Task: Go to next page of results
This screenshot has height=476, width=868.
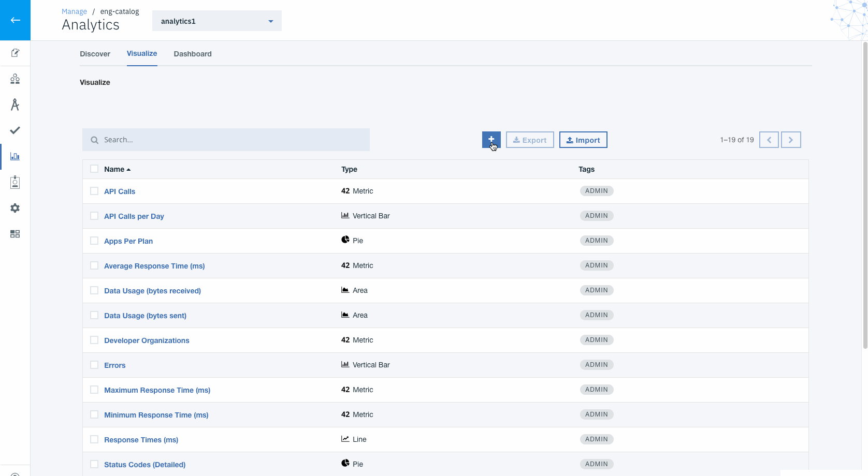Action: coord(791,140)
